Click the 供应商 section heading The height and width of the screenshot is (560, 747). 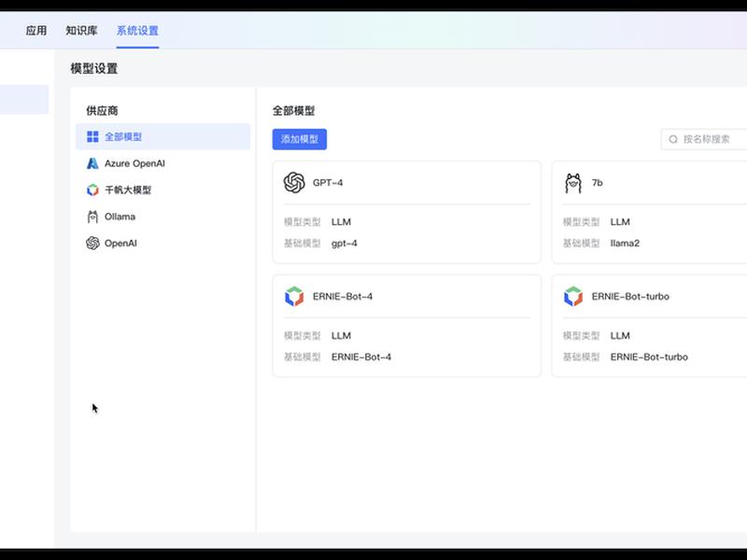tap(102, 111)
